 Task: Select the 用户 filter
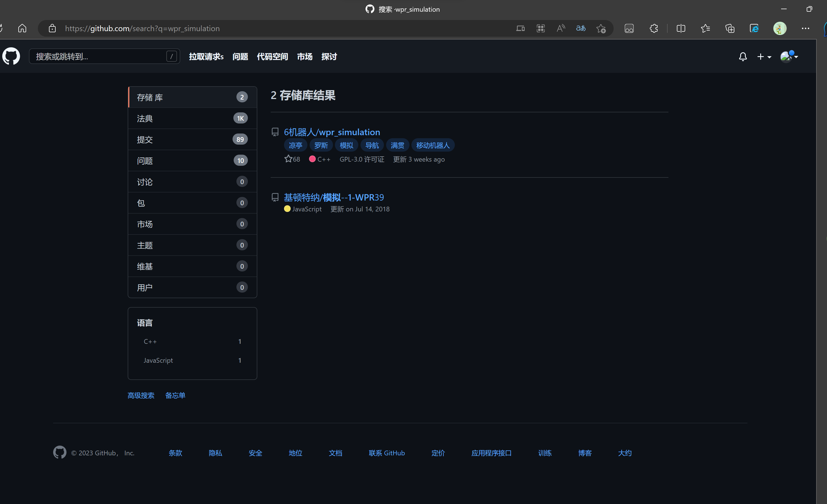192,287
